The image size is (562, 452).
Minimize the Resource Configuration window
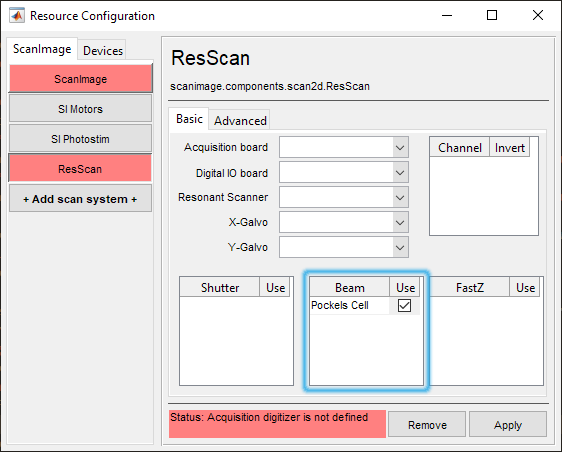(x=447, y=15)
